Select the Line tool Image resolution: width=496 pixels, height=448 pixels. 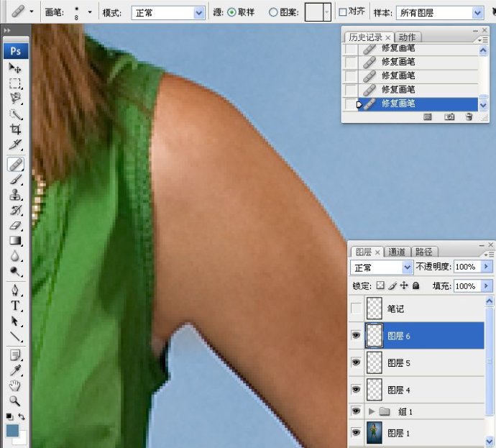(14, 337)
